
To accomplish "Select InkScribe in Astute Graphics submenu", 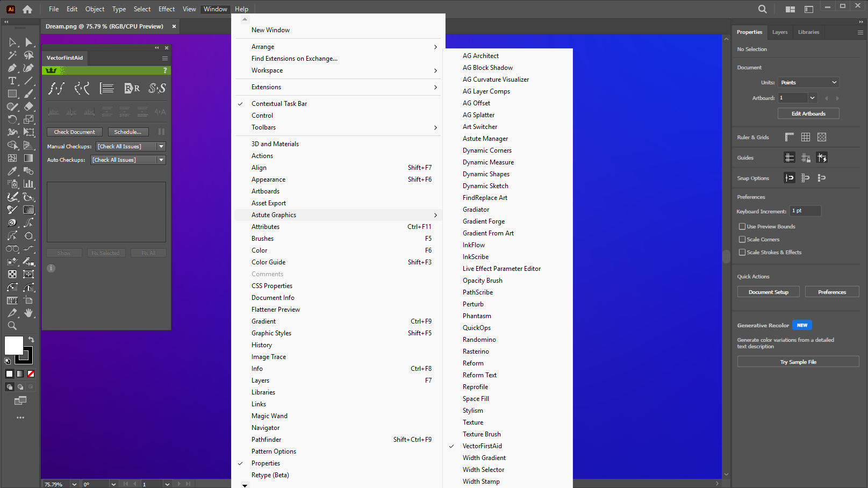I will pyautogui.click(x=476, y=257).
